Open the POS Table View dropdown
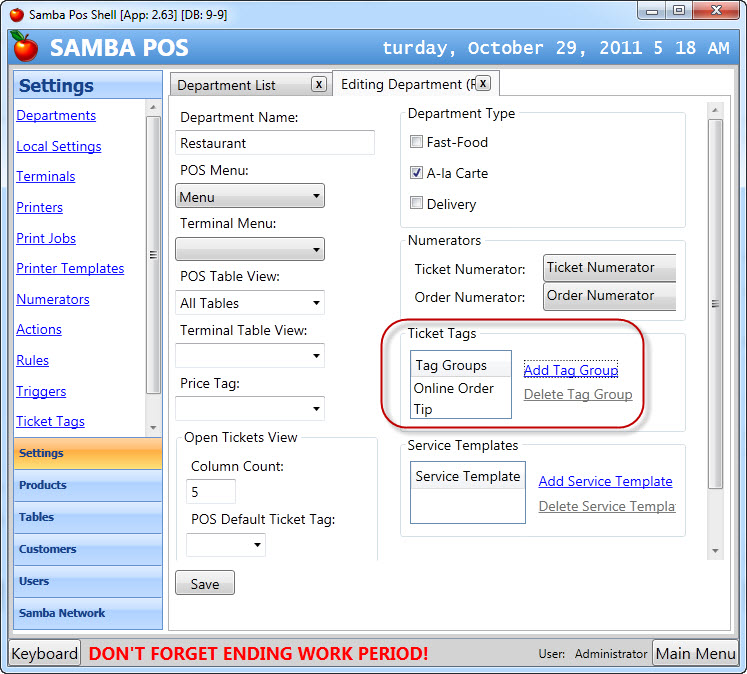 (x=250, y=302)
